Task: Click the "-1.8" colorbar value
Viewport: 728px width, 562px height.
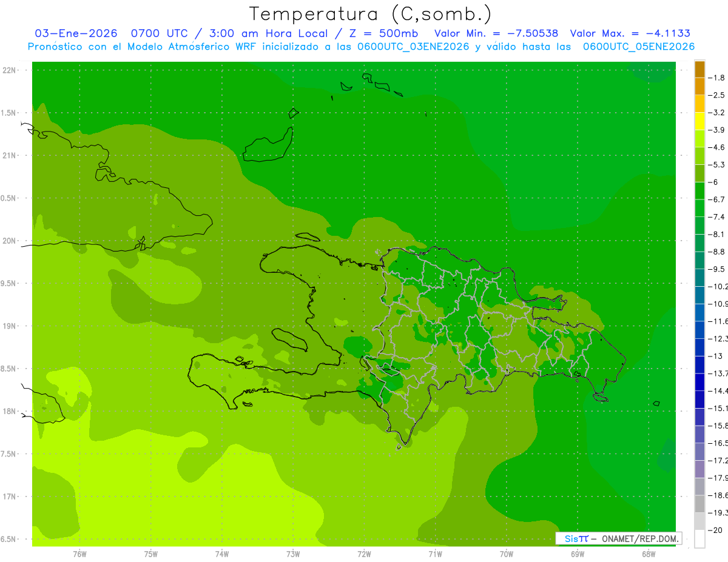Action: pyautogui.click(x=717, y=78)
